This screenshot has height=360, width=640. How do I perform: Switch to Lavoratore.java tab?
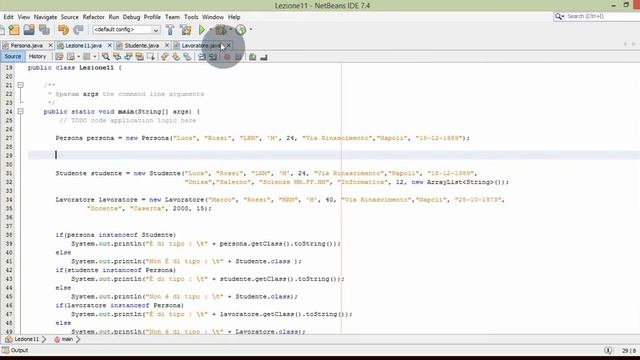(201, 45)
